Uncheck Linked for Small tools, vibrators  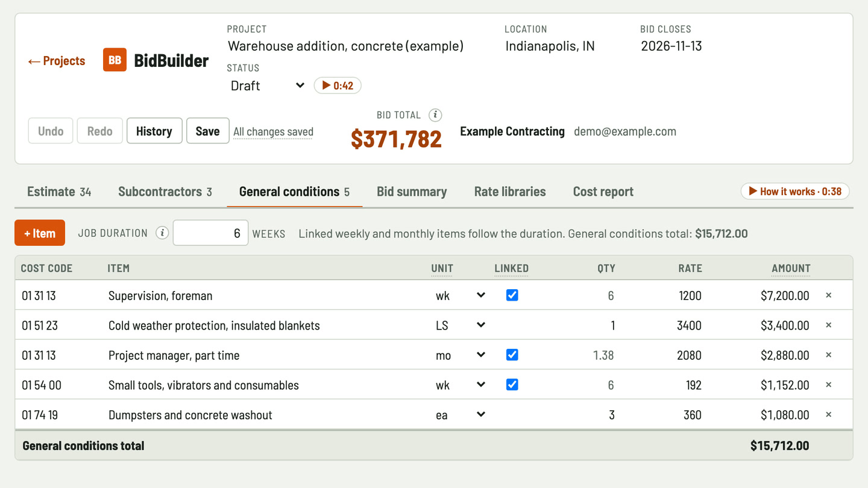[512, 384]
